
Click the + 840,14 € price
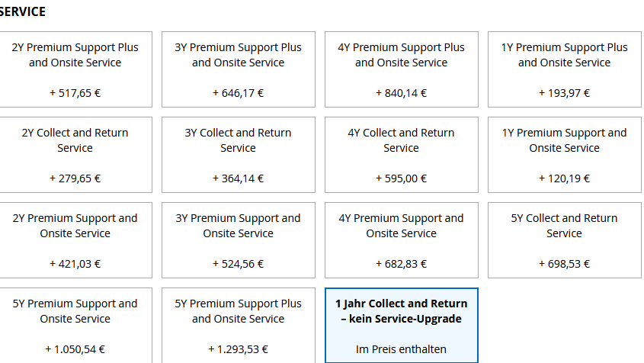[401, 94]
